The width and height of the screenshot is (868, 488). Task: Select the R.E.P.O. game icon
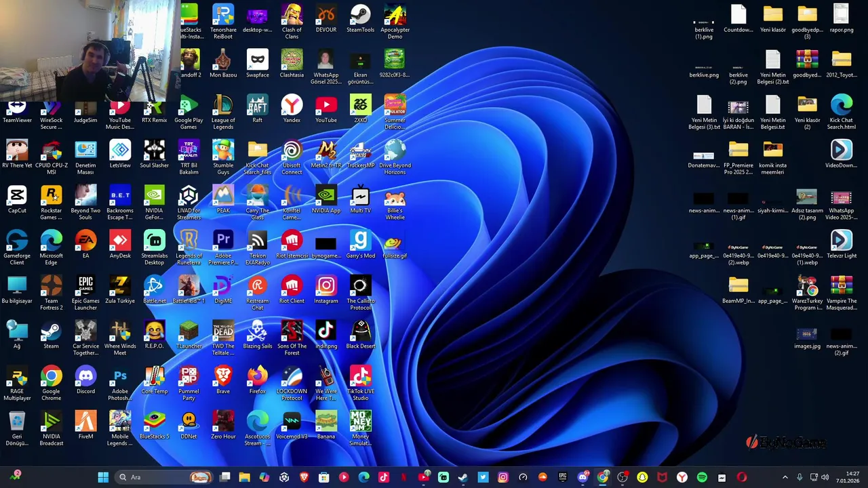[x=154, y=335]
